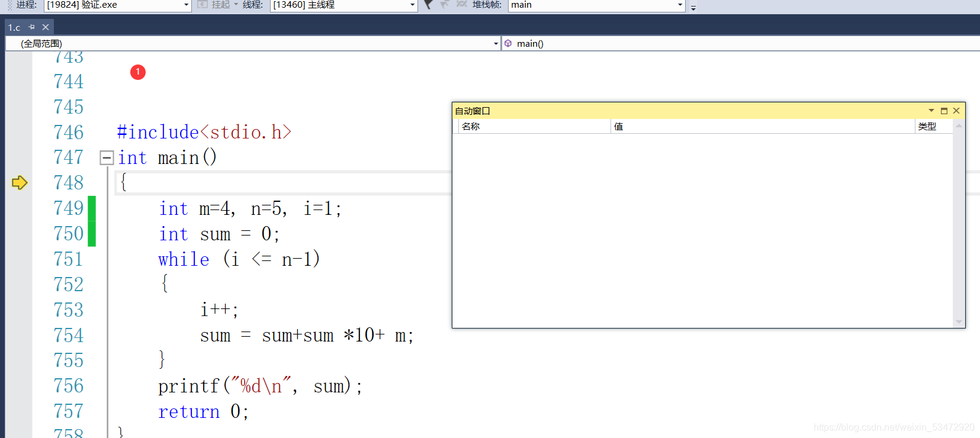Click the 'i++;' statement
The image size is (980, 438).
219,310
